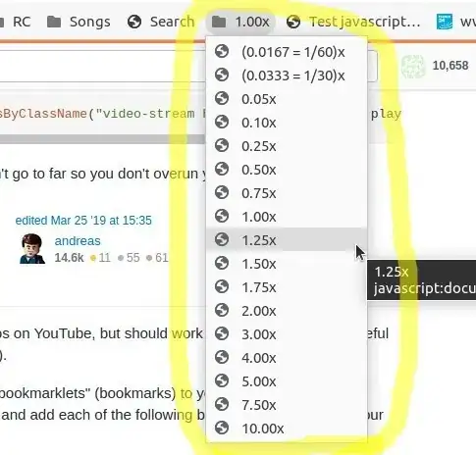
Task: Set speed with the 0.75x bookmarklet
Action: [287, 193]
